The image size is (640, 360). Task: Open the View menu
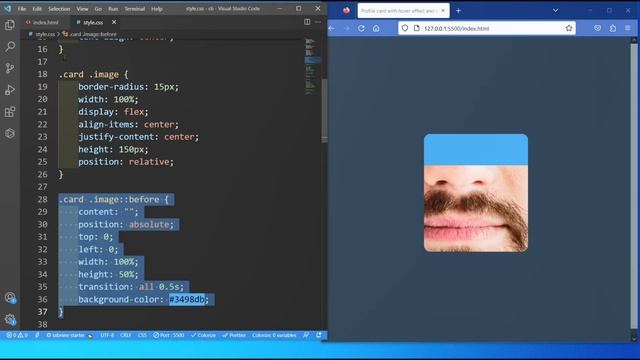[x=82, y=9]
